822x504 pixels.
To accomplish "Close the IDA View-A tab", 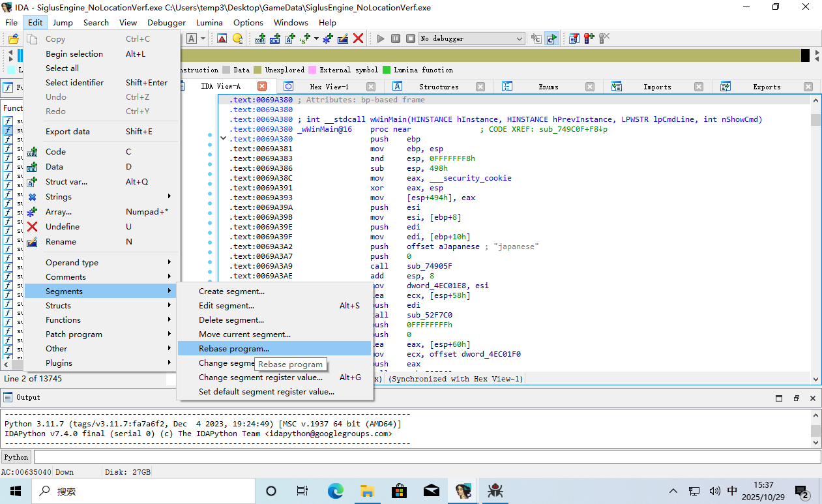I will coord(262,86).
